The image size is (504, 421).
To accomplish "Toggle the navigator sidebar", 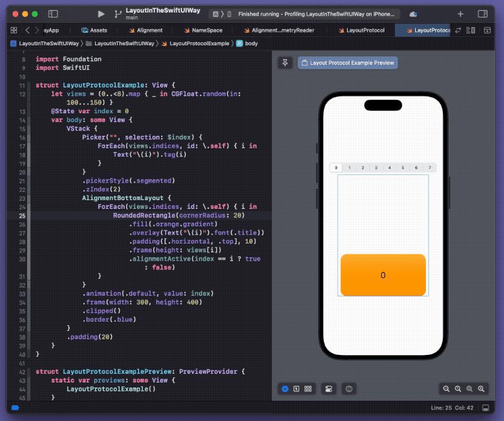I will (x=53, y=14).
